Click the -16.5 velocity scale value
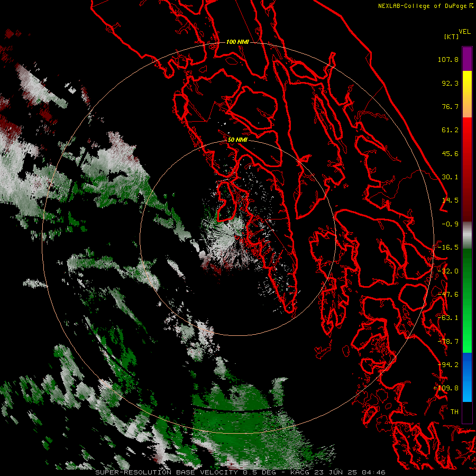 click(448, 248)
